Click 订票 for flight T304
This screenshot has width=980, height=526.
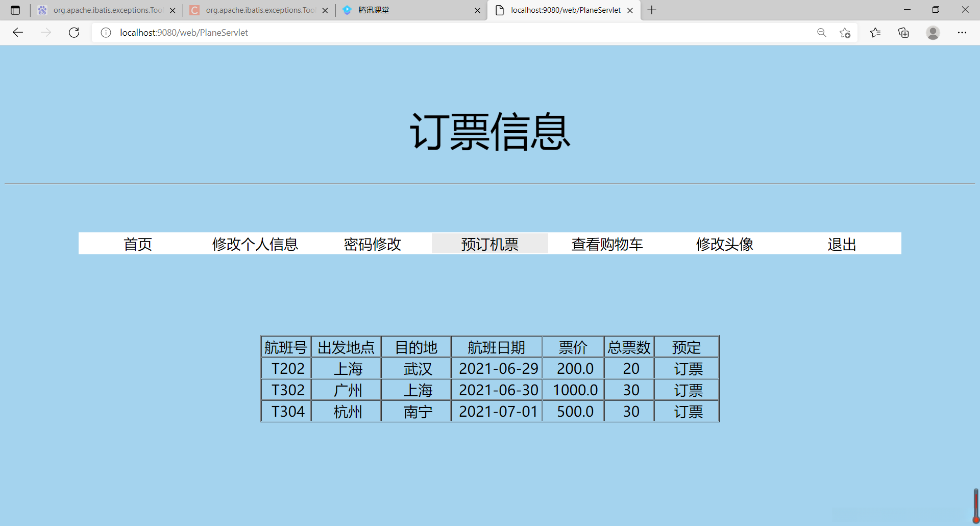688,412
